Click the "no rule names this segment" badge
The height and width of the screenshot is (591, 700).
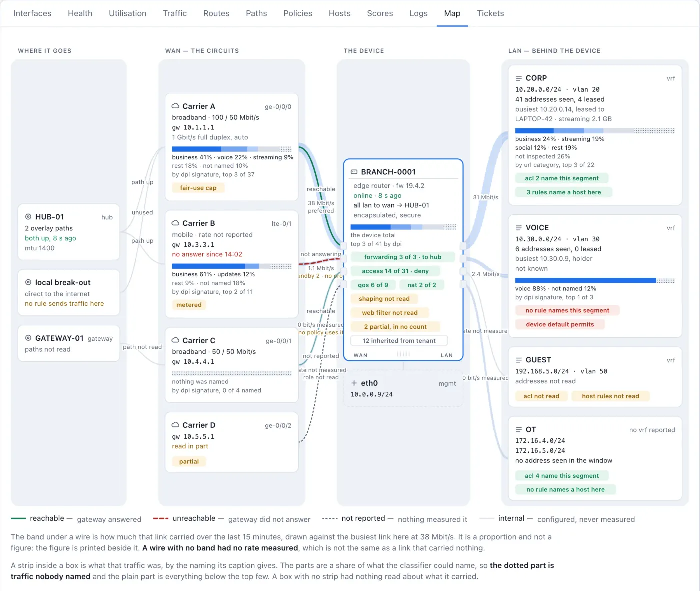point(567,311)
